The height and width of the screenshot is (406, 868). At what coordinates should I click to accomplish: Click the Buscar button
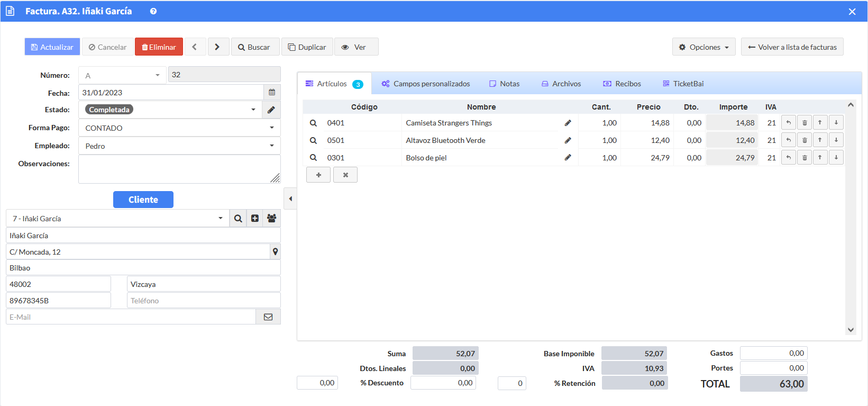click(254, 47)
